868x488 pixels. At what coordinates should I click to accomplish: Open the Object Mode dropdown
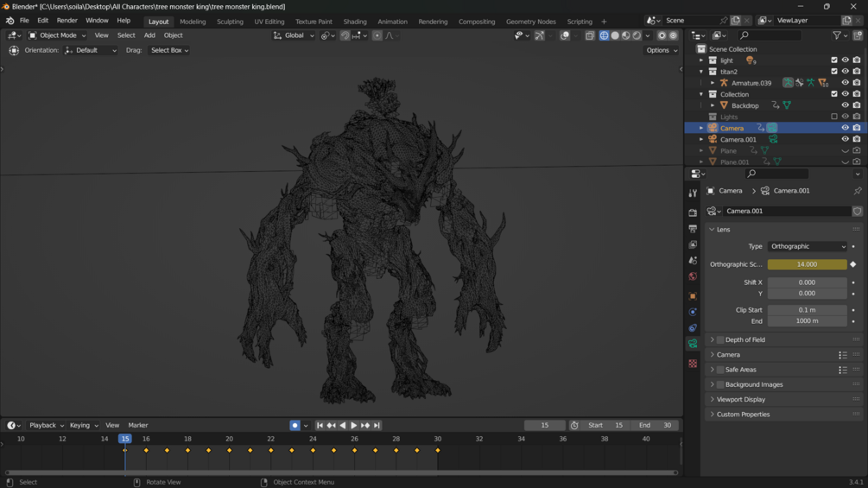[x=57, y=35]
